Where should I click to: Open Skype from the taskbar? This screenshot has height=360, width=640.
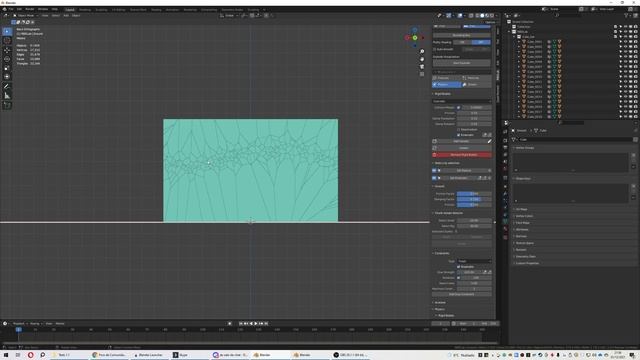point(189,355)
